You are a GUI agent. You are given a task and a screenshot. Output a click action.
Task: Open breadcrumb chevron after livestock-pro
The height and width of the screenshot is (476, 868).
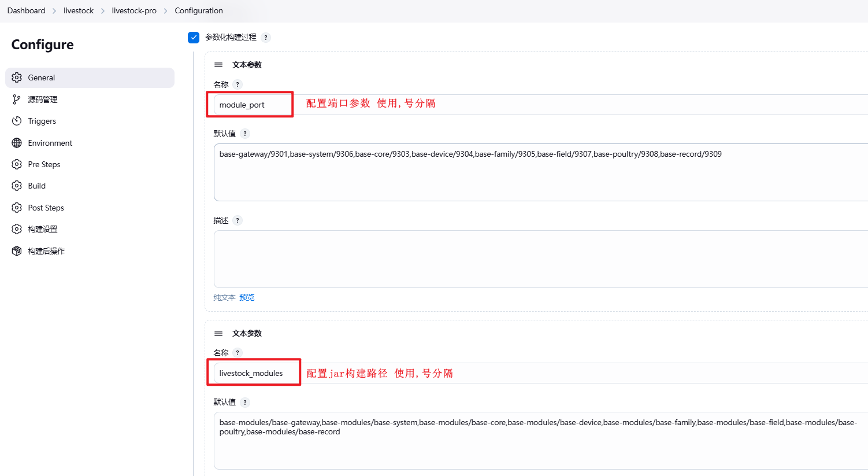click(165, 11)
